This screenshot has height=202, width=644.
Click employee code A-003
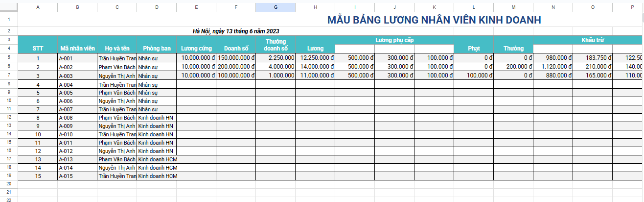point(77,76)
